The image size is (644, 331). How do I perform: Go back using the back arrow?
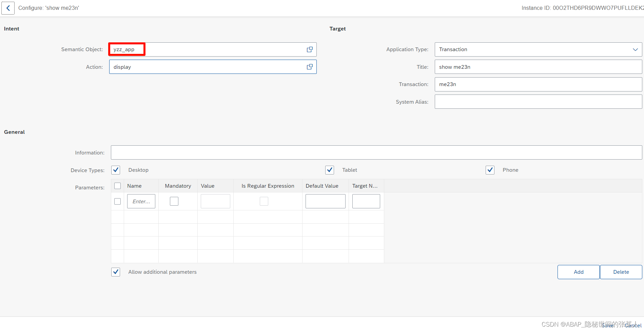[x=8, y=8]
